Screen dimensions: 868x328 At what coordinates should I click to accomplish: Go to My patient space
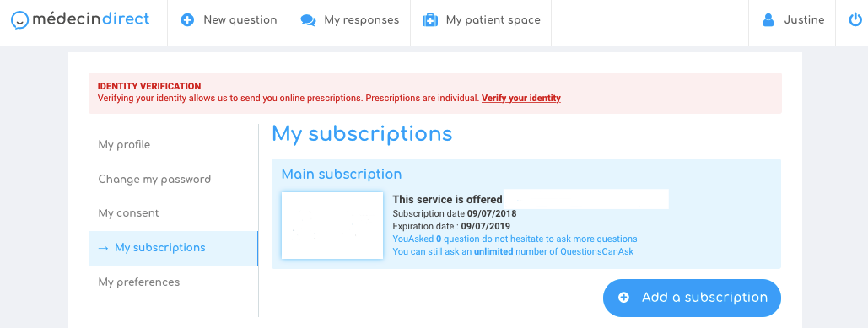coord(481,20)
